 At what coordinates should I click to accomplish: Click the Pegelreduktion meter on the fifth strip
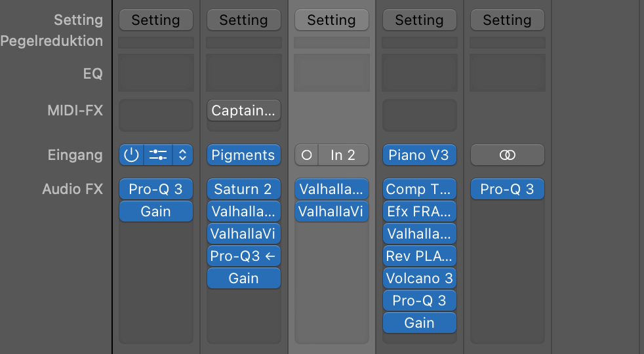coord(507,43)
